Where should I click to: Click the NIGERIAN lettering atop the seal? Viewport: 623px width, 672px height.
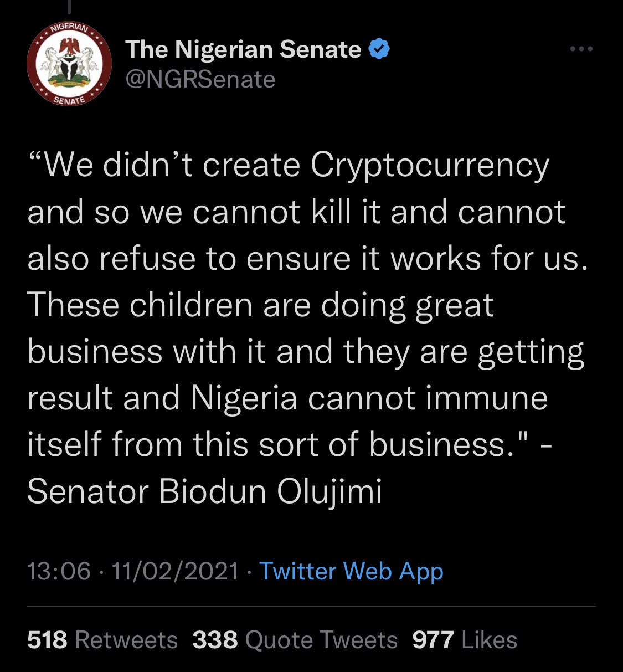69,28
